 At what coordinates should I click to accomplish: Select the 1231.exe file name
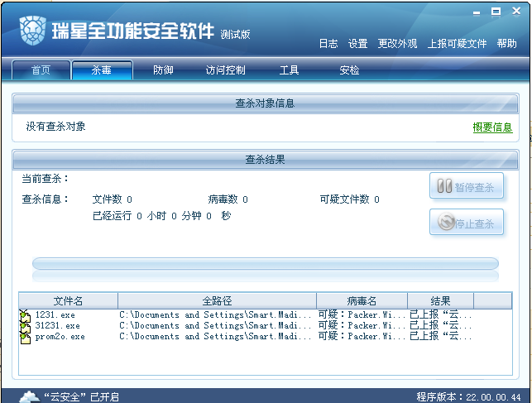pyautogui.click(x=55, y=314)
